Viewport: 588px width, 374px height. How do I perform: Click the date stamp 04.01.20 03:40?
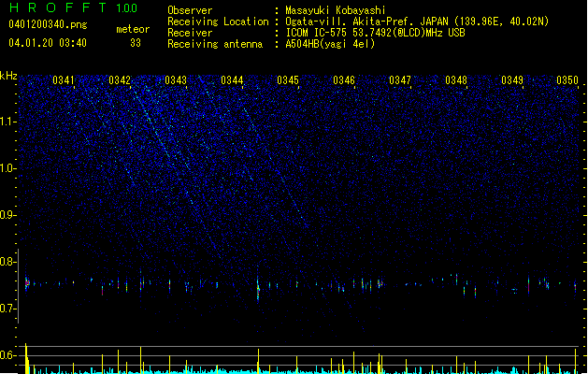pos(48,43)
